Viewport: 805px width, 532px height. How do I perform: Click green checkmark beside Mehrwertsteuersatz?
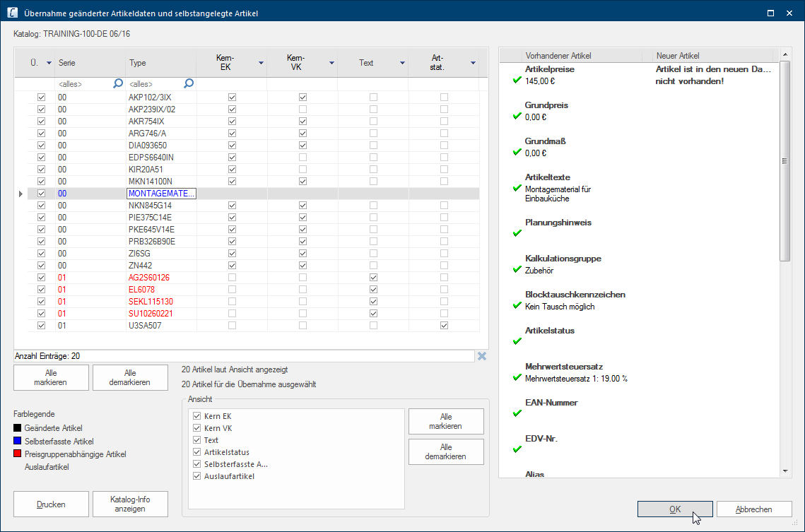tap(517, 378)
